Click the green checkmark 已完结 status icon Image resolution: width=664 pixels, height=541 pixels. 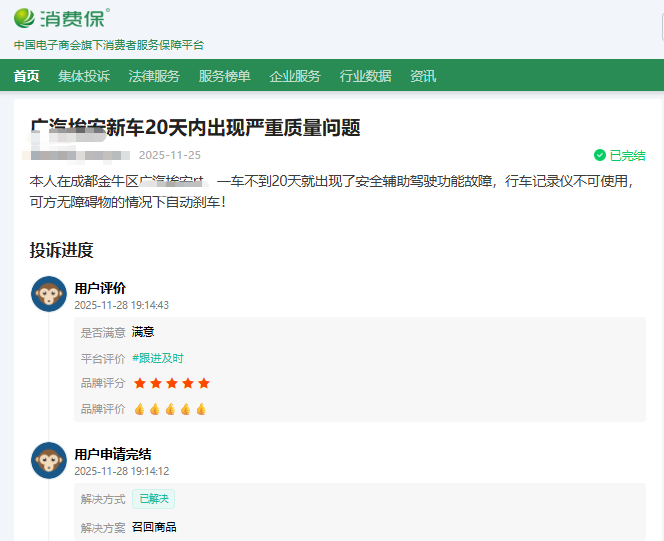pos(599,155)
